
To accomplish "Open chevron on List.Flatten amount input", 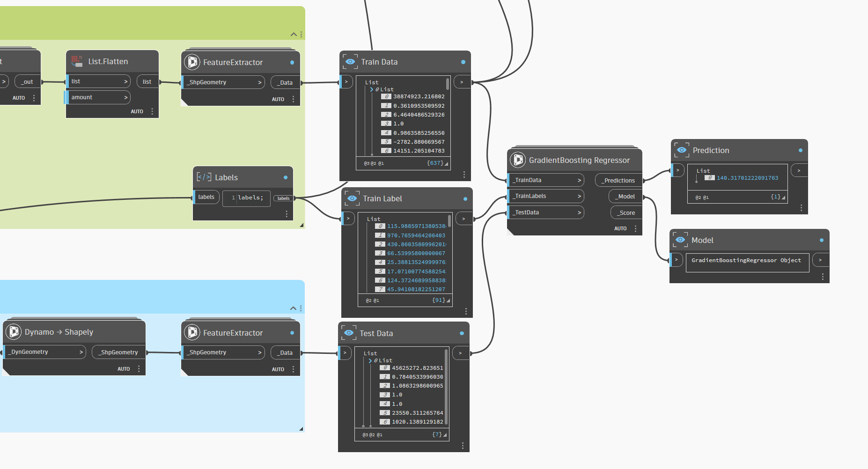I will [x=125, y=97].
